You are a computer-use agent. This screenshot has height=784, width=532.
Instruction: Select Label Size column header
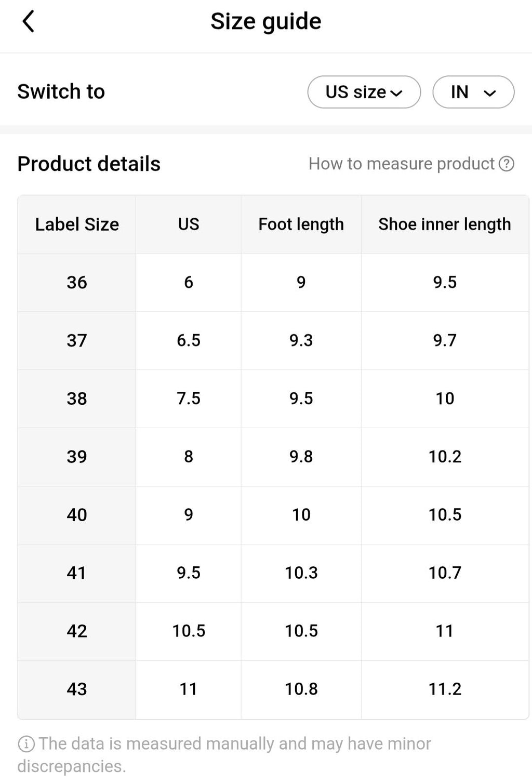tap(77, 224)
